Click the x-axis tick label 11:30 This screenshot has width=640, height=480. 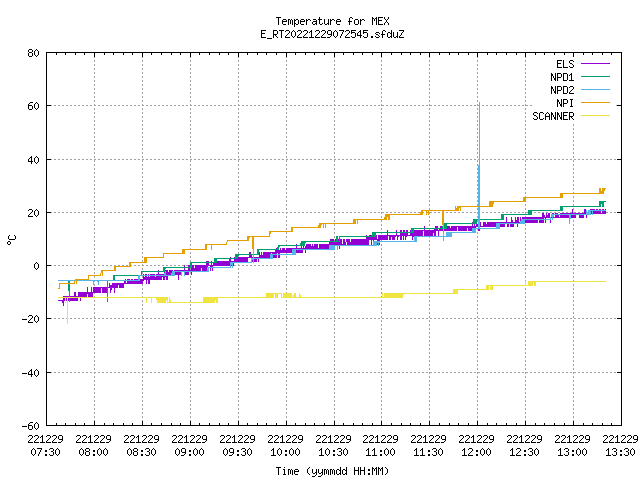point(429,452)
